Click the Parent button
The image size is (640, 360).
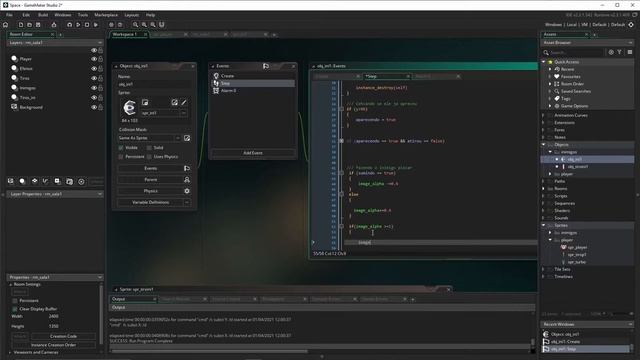pos(151,180)
